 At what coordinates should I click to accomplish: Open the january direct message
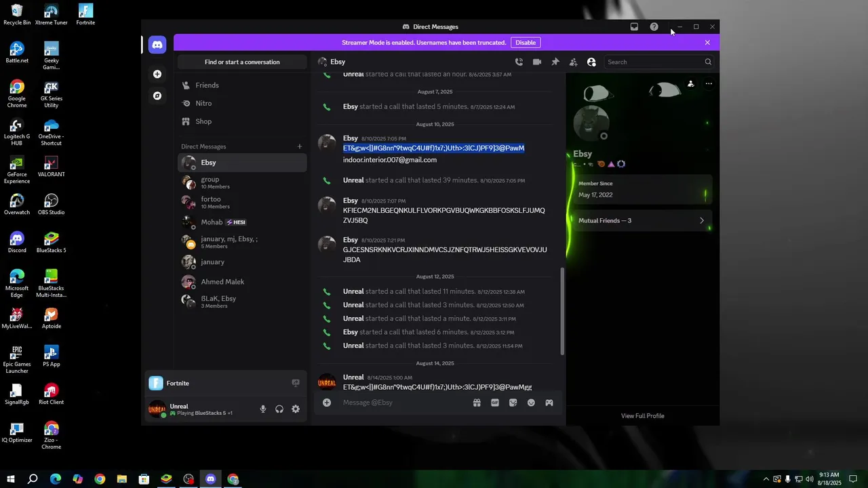(242, 262)
